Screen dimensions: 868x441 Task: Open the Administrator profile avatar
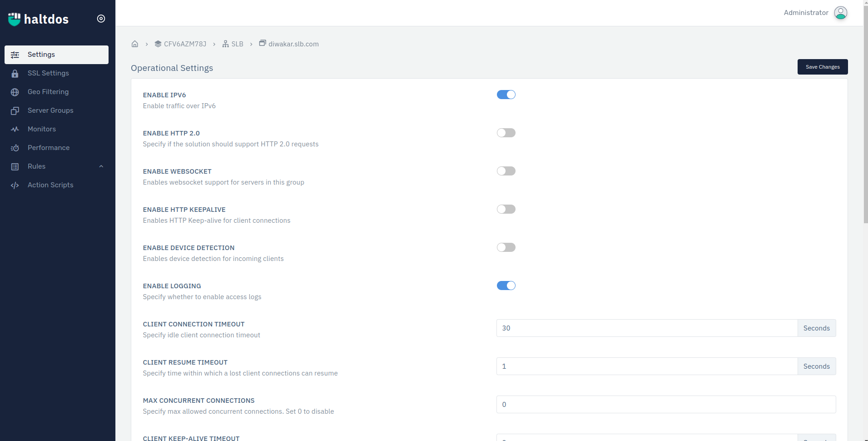pos(841,13)
